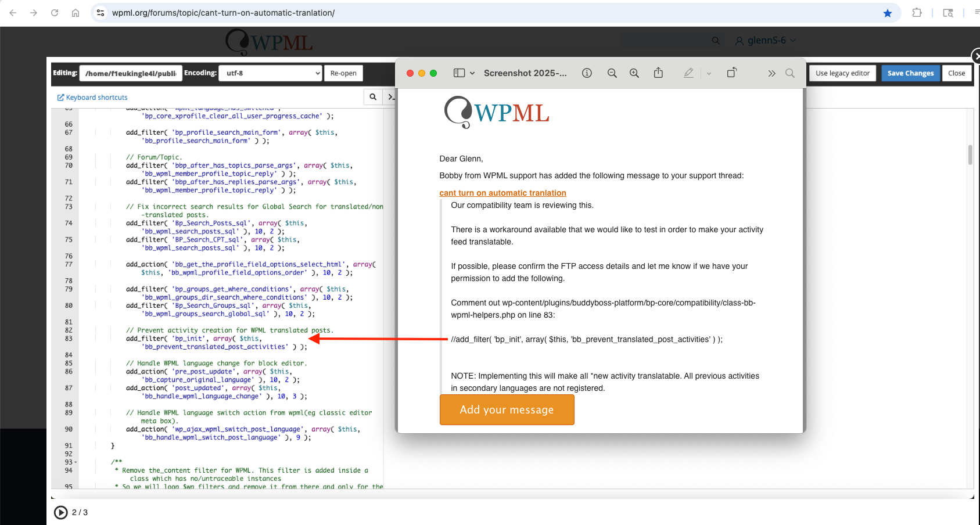Click line number 74 in gutter
The image size is (980, 525).
[x=69, y=223]
